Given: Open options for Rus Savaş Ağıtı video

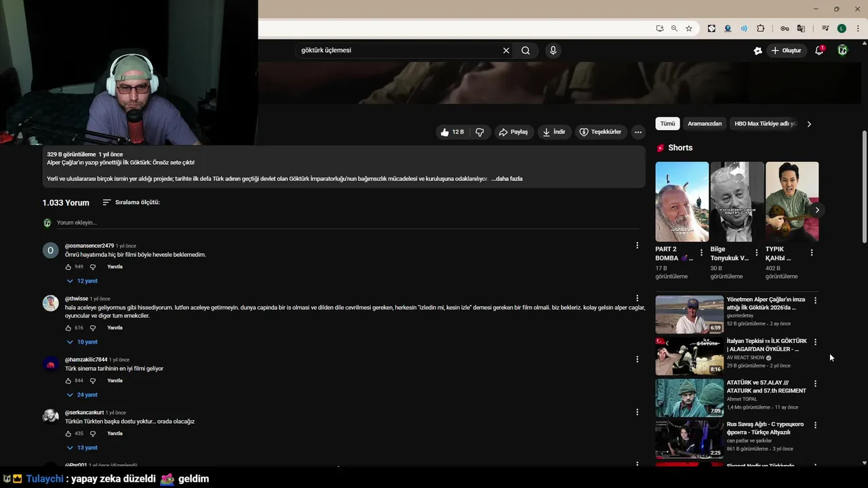Looking at the screenshot, I should [x=815, y=426].
